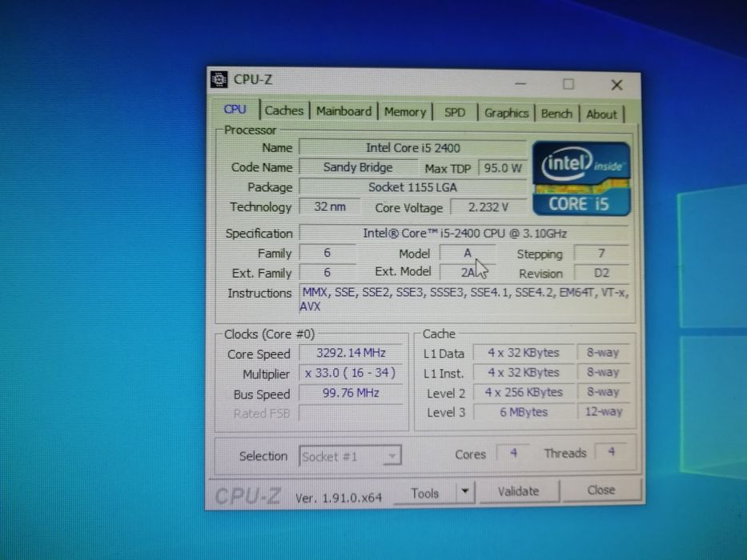This screenshot has width=747, height=560.
Task: Open the Tools dropdown arrow
Action: click(x=465, y=491)
